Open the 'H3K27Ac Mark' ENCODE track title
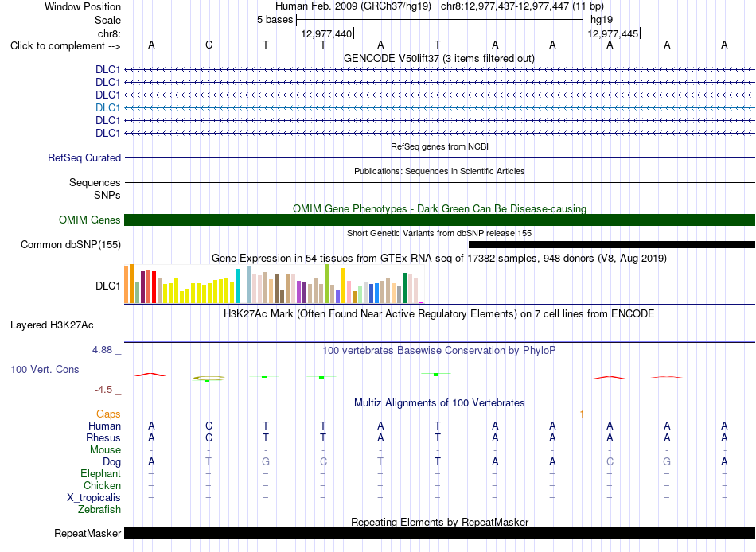756x552 pixels. (439, 314)
